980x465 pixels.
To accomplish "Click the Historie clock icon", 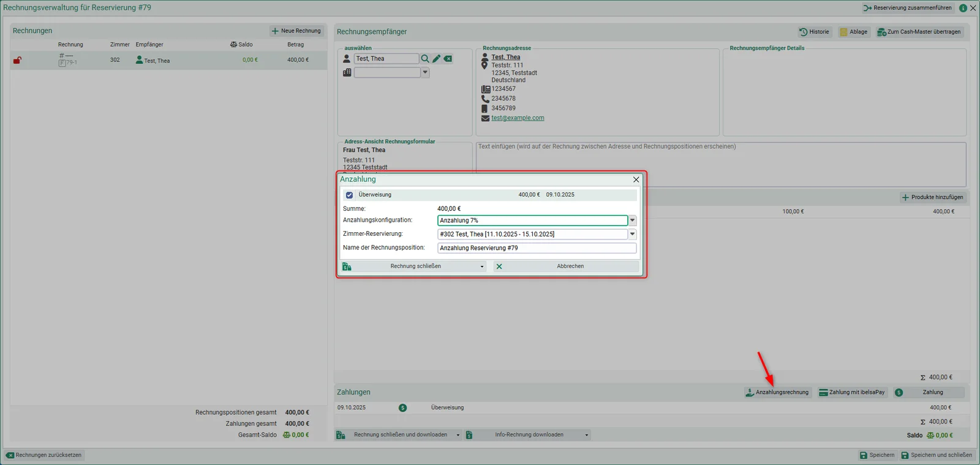I will [804, 32].
